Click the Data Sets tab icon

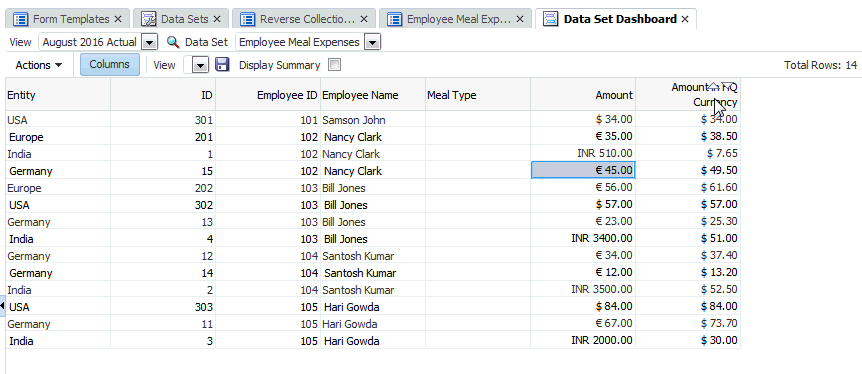tap(148, 19)
